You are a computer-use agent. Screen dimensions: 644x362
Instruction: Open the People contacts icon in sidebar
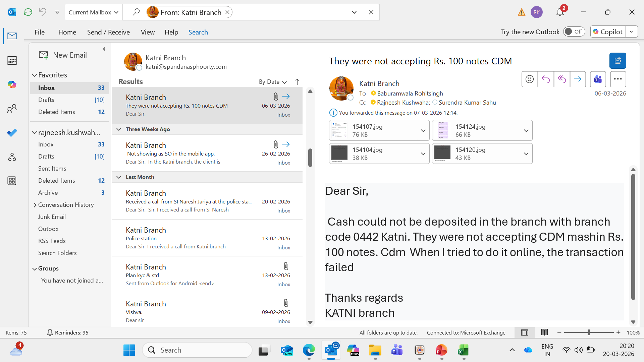click(12, 109)
